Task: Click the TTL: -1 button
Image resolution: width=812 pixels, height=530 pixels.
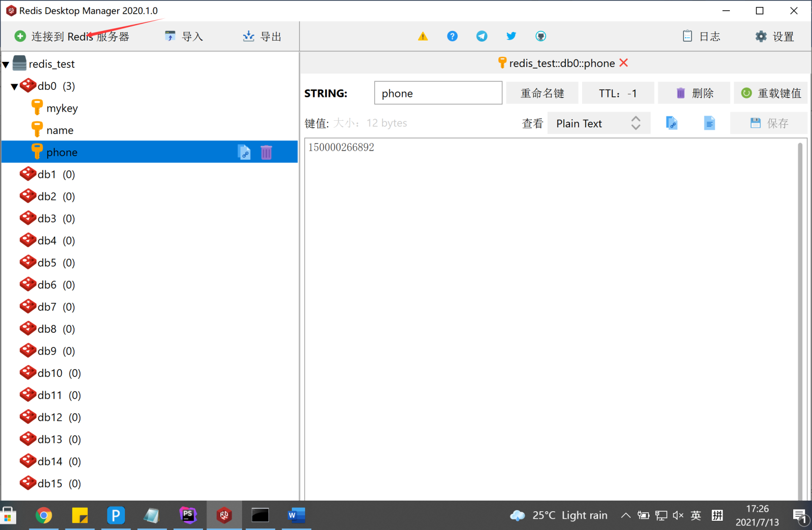Action: [618, 93]
